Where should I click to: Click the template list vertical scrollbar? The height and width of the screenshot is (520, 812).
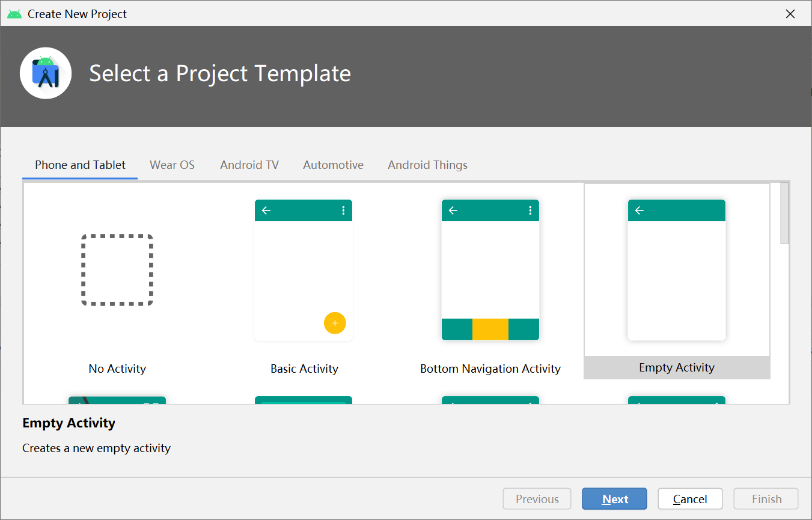coord(784,213)
